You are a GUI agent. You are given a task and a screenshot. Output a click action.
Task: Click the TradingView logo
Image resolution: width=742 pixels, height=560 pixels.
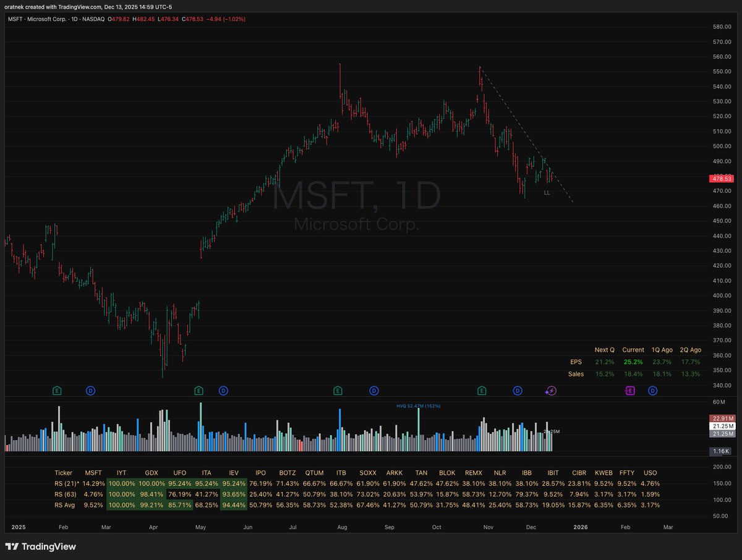tap(40, 546)
